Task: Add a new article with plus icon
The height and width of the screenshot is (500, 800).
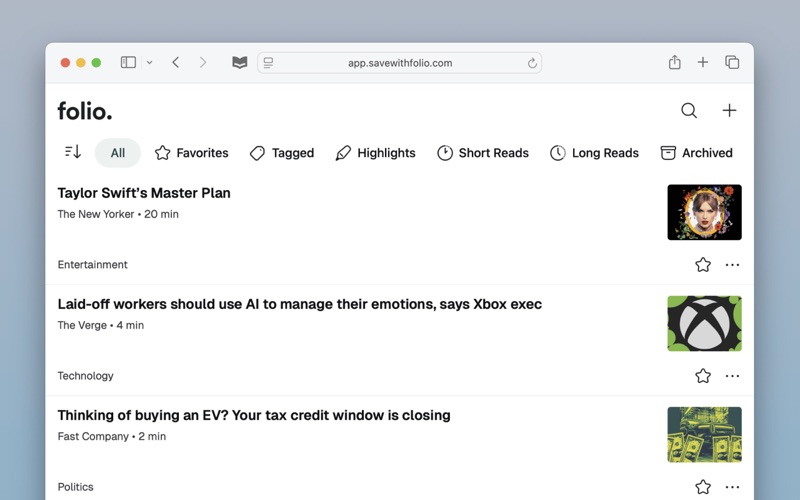Action: (x=729, y=110)
